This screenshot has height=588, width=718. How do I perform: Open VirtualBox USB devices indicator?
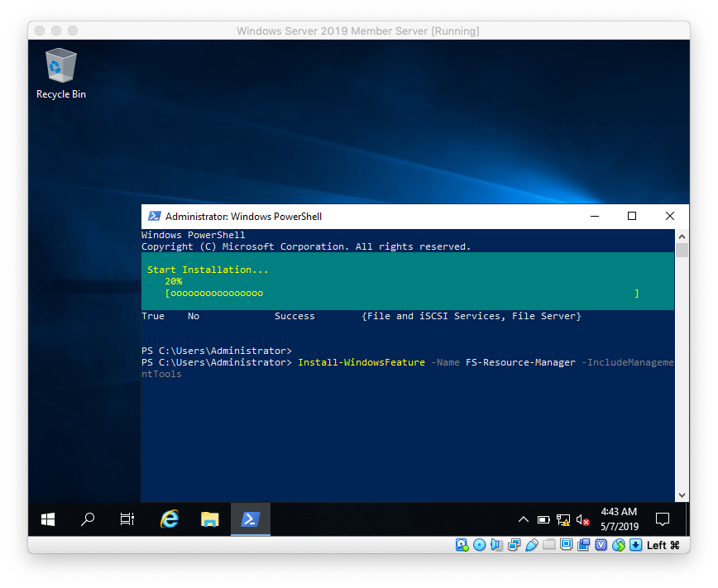click(x=532, y=545)
